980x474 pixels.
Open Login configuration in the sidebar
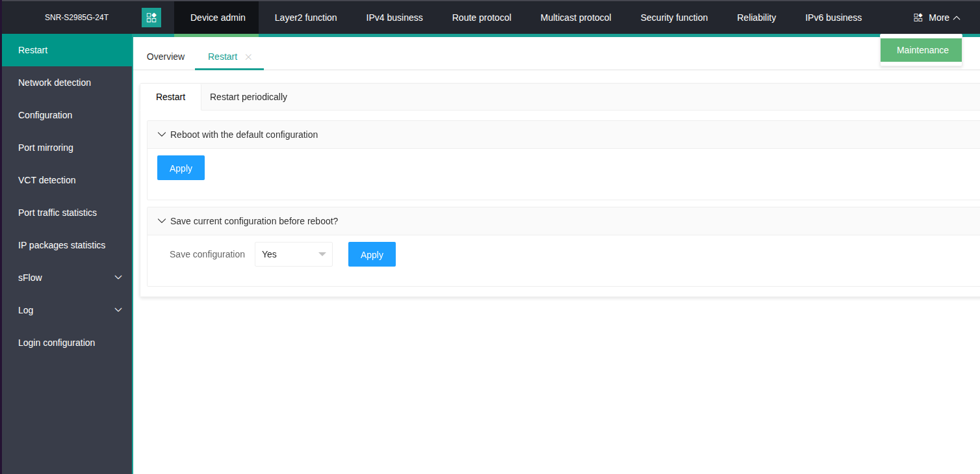[66, 343]
